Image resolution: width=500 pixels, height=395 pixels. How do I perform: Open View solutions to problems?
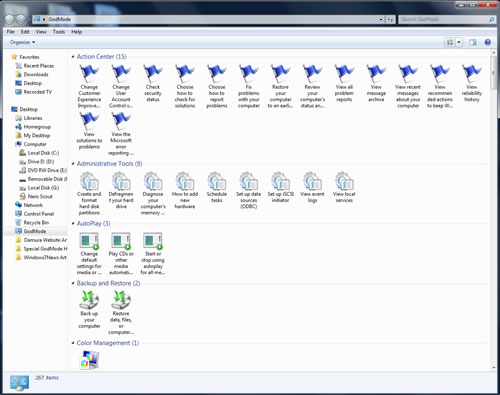89,131
